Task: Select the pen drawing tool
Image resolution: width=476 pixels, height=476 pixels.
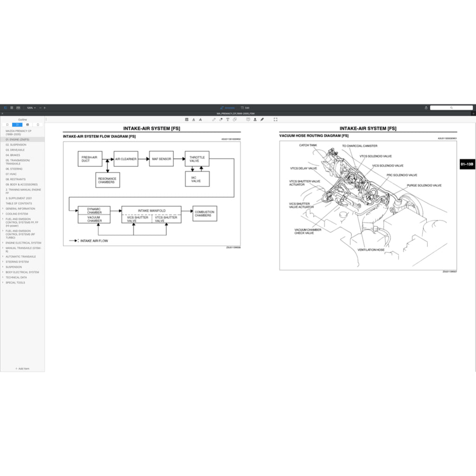Action: pos(214,119)
